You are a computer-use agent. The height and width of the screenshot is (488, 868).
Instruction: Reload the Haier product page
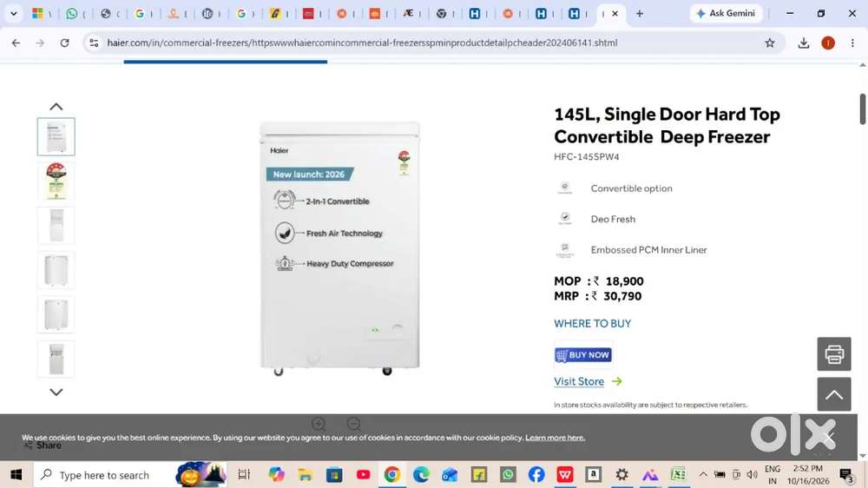(x=65, y=43)
